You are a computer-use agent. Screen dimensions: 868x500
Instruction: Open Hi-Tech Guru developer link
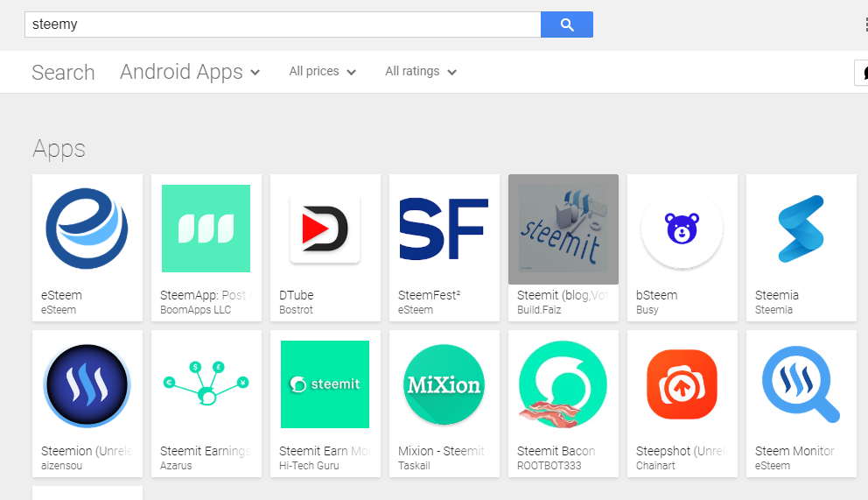click(x=309, y=466)
